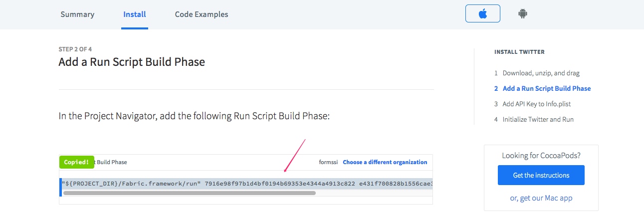Select the Apple iOS platform icon

point(482,14)
